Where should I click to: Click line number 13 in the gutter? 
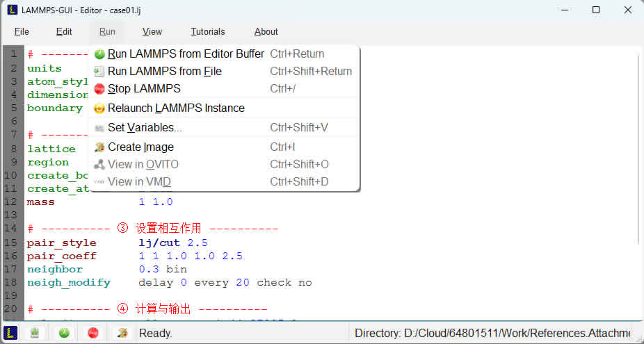pos(12,215)
